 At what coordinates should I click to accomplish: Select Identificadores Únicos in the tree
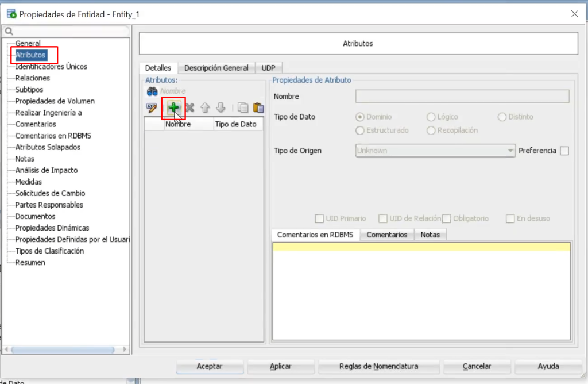(x=51, y=67)
